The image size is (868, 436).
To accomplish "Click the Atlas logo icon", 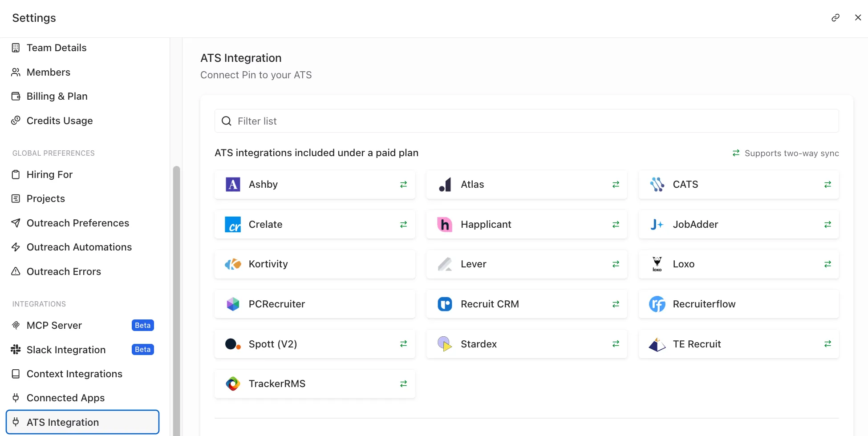I will pos(445,184).
